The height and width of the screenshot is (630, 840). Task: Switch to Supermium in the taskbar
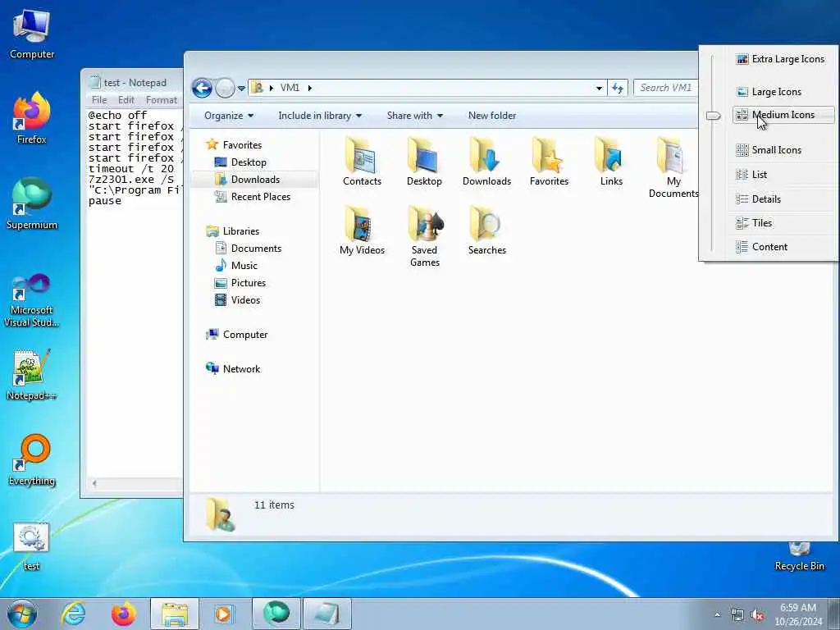pyautogui.click(x=276, y=614)
